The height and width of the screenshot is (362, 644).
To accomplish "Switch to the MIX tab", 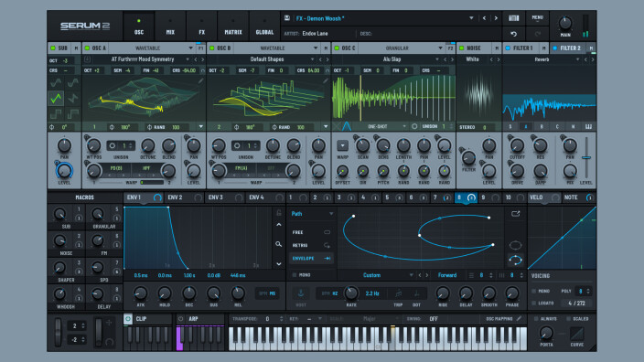I will tap(170, 27).
